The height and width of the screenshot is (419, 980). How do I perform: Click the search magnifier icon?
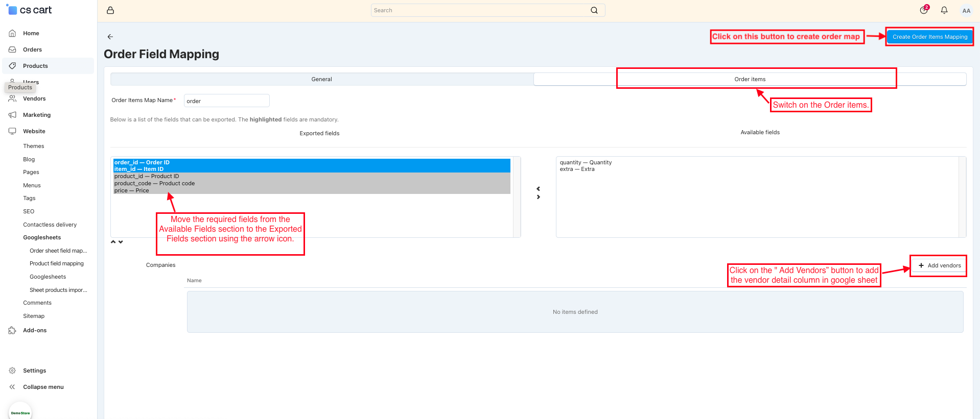[594, 10]
